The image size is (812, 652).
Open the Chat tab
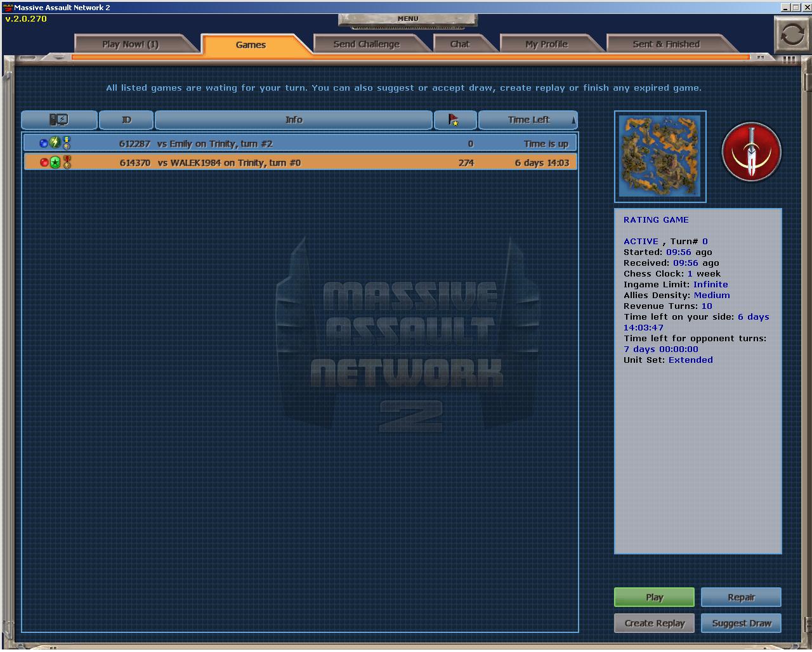pos(460,44)
